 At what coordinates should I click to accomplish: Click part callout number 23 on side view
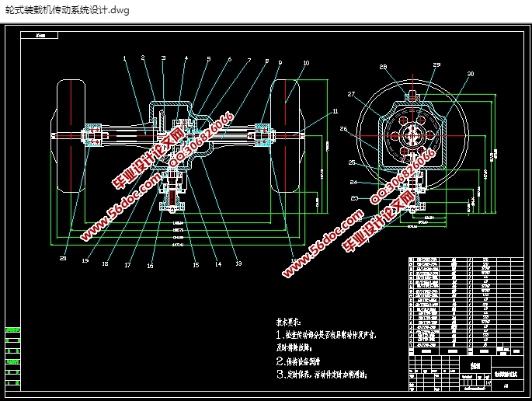pyautogui.click(x=353, y=199)
